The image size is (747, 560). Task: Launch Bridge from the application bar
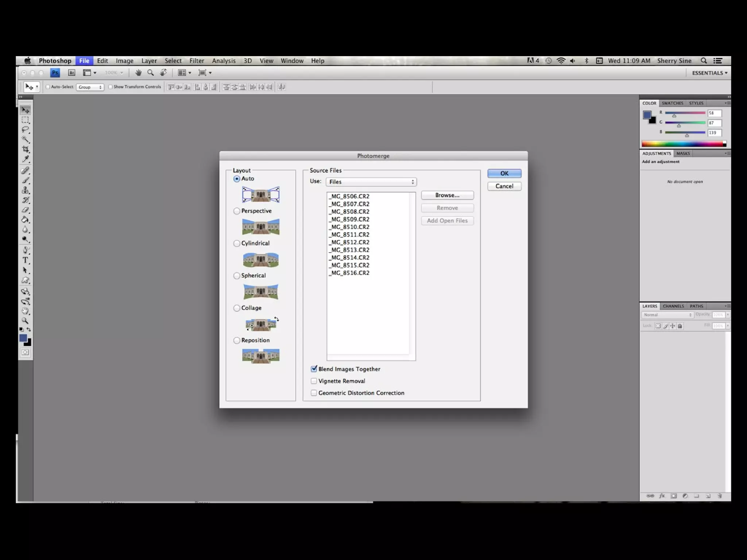click(72, 73)
